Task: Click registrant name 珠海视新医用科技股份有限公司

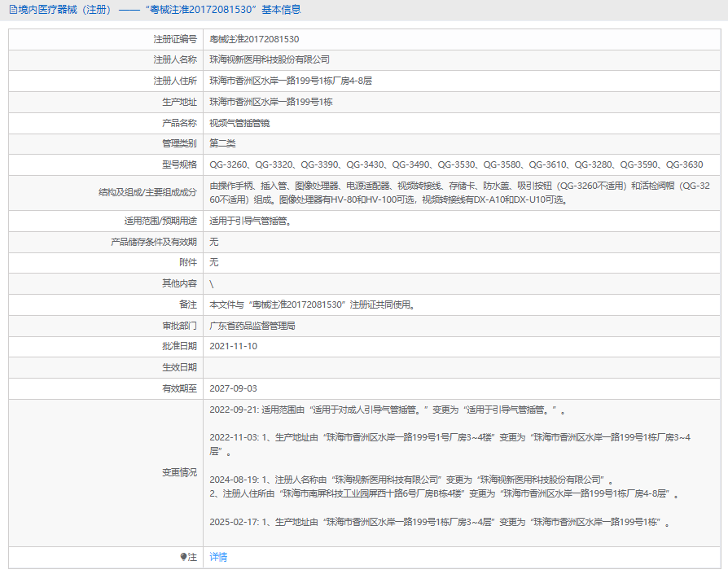Action: coord(270,60)
